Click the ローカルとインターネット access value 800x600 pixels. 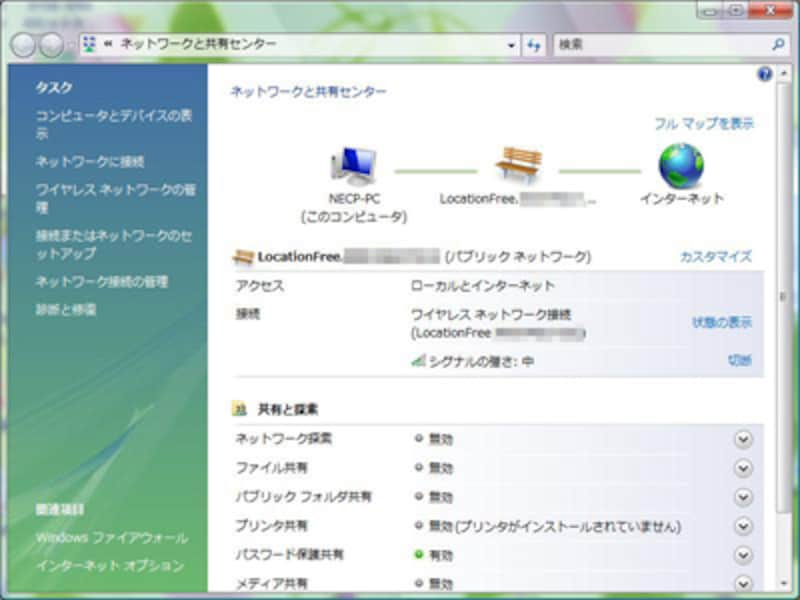point(483,286)
